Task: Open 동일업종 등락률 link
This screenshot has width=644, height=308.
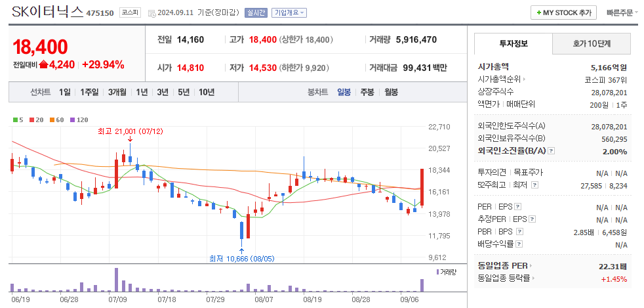Action: (507, 278)
